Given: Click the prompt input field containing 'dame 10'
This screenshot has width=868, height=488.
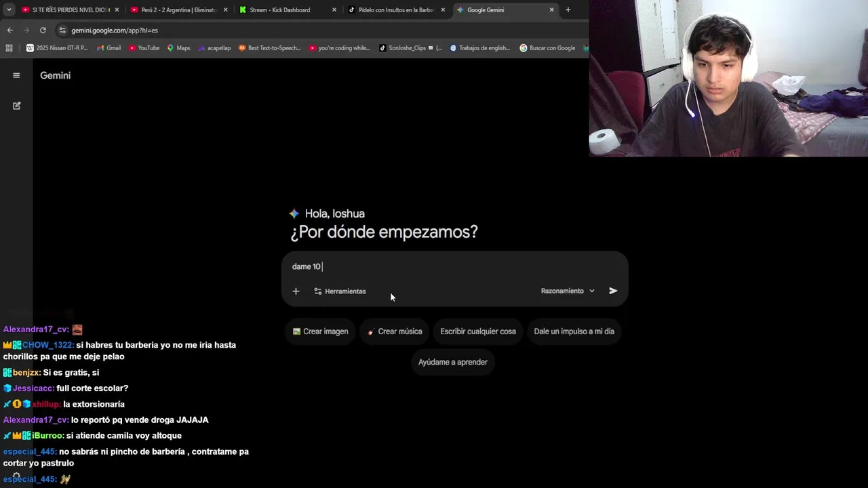Looking at the screenshot, I should pyautogui.click(x=454, y=266).
